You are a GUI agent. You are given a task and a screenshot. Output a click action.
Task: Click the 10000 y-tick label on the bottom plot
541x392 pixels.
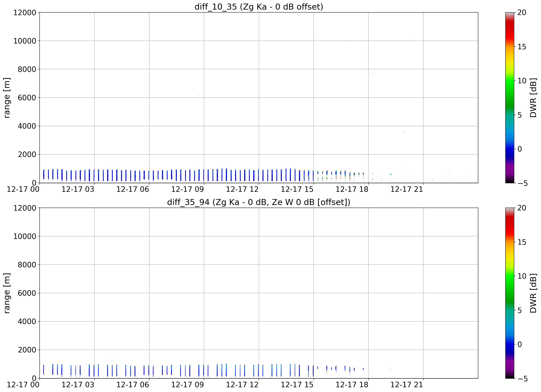(x=25, y=236)
